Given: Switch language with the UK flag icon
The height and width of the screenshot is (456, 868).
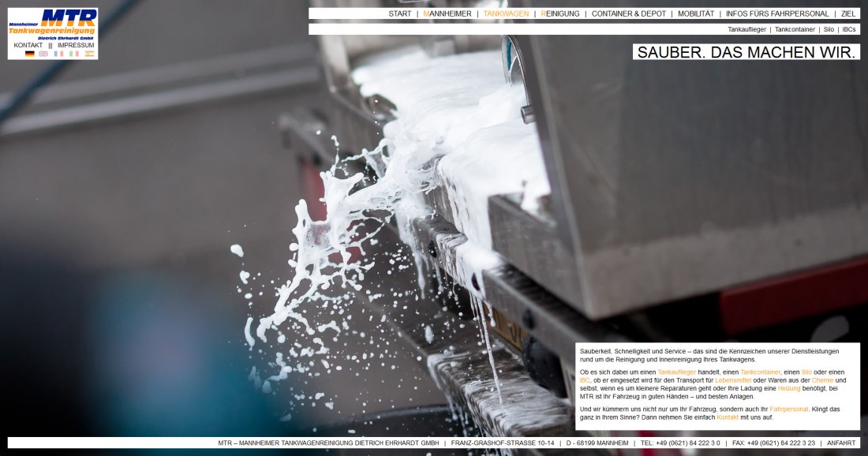Looking at the screenshot, I should pyautogui.click(x=43, y=54).
